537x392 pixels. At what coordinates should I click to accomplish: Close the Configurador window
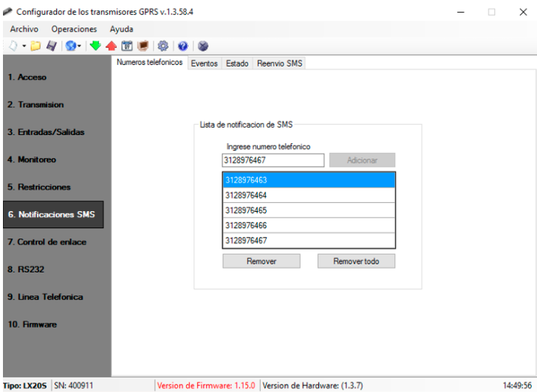[x=523, y=13]
